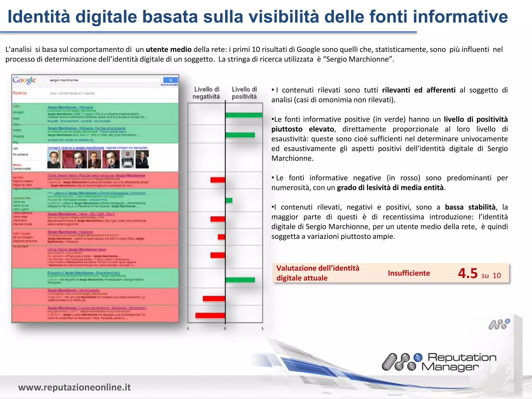
Task: Click the "Ricerca" heading in red
Action: click(19, 93)
